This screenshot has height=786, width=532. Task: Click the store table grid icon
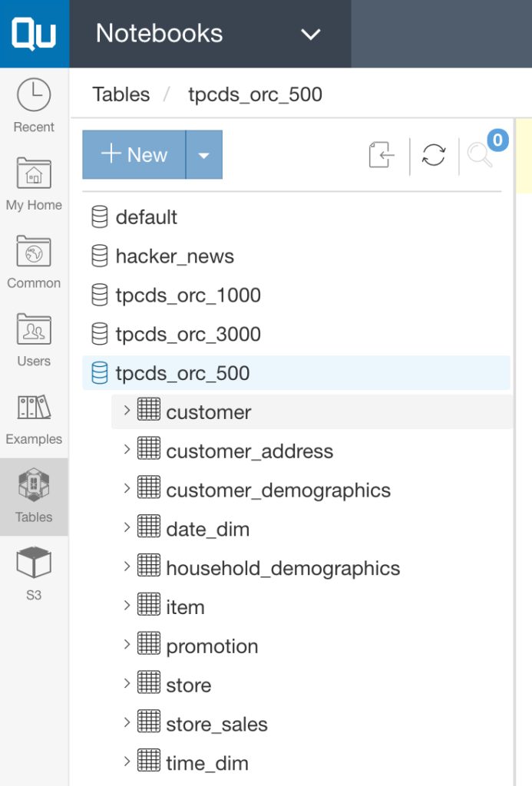[149, 682]
